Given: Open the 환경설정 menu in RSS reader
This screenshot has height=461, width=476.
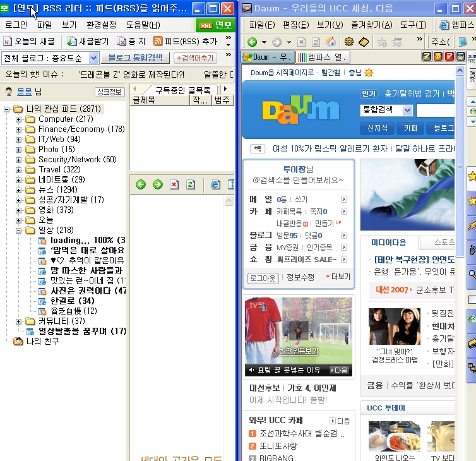Looking at the screenshot, I should 102,25.
